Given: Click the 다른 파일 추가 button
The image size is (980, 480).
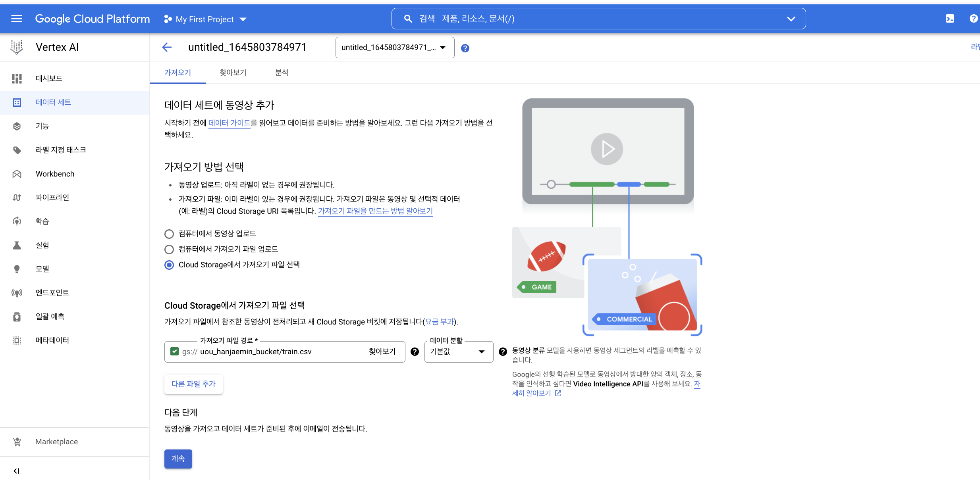Looking at the screenshot, I should point(193,384).
